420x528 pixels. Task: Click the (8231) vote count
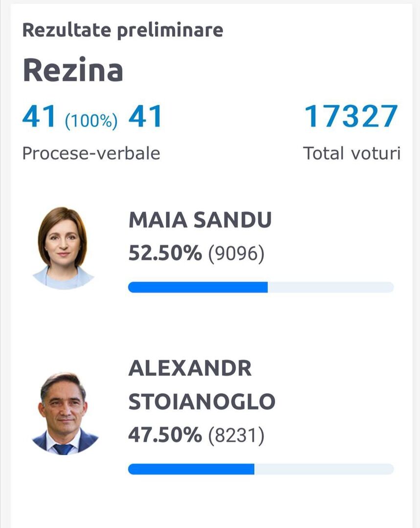pos(236,436)
